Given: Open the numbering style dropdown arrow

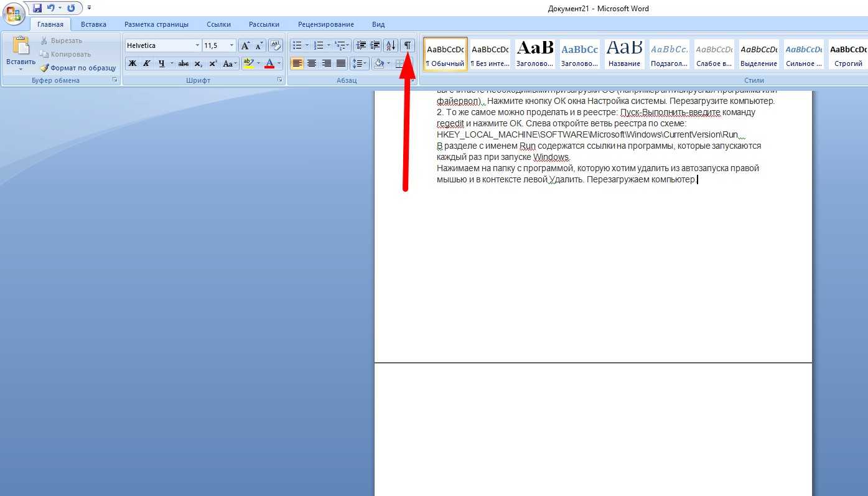Looking at the screenshot, I should (328, 45).
